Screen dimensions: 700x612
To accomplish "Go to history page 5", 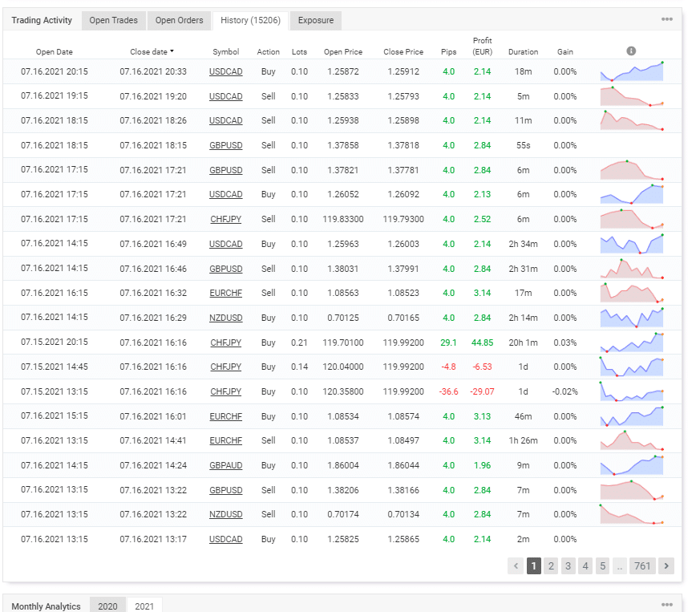I will pos(603,566).
